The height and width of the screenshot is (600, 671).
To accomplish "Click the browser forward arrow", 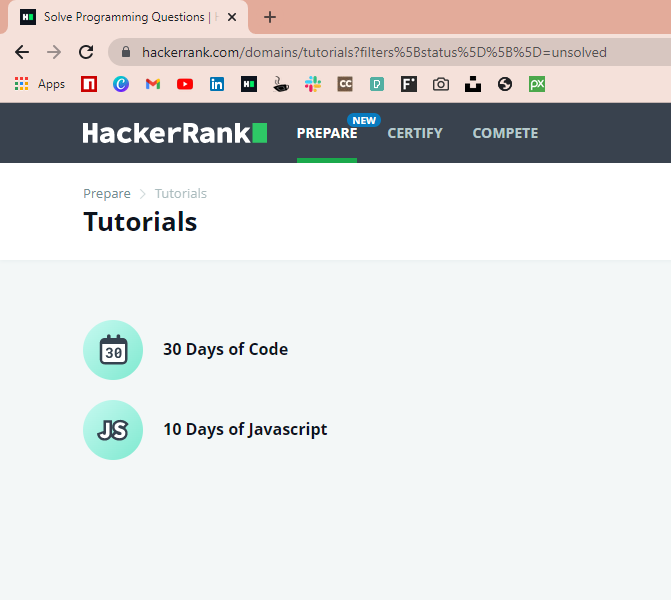I will point(54,52).
